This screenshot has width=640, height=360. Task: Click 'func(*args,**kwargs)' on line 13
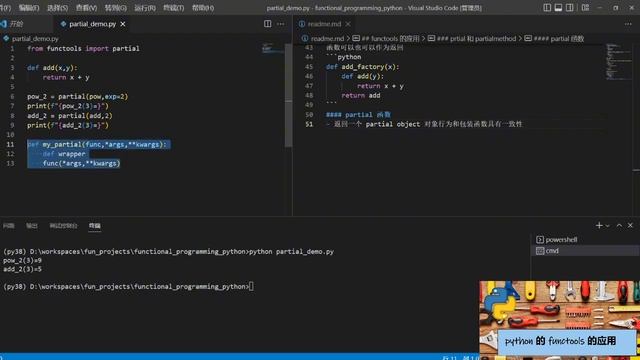coord(81,164)
